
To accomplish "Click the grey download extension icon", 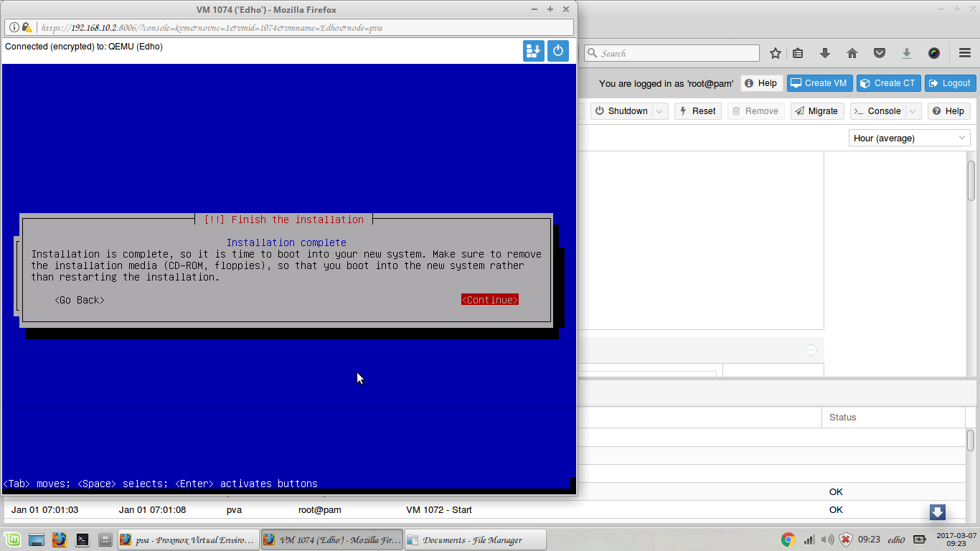I will tap(907, 53).
